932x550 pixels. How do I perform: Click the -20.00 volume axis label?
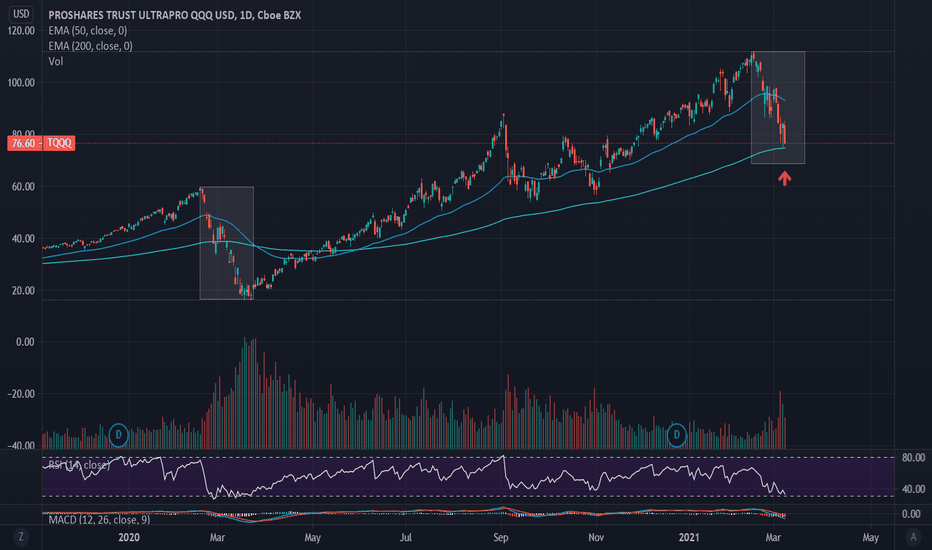pos(21,394)
